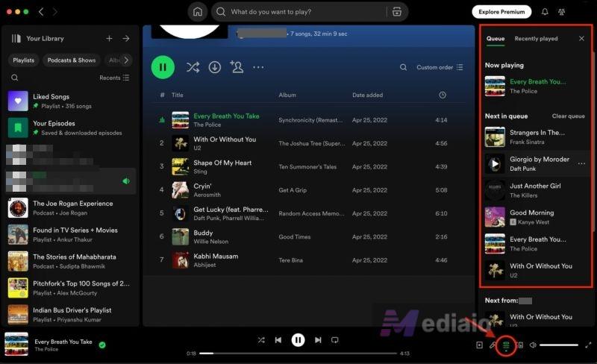The height and width of the screenshot is (364, 597).
Task: Seek in the playback progress bar
Action: click(x=298, y=354)
